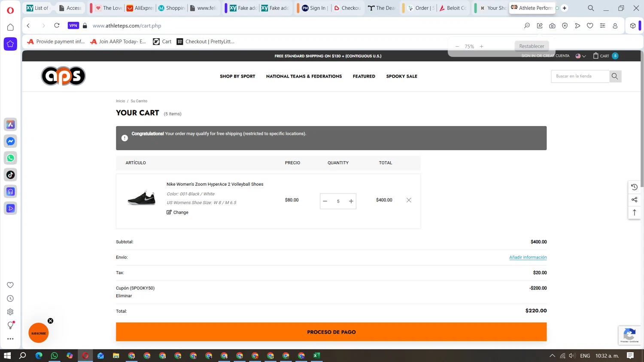
Task: Open Facebook Messenger in the sidebar
Action: point(10,141)
